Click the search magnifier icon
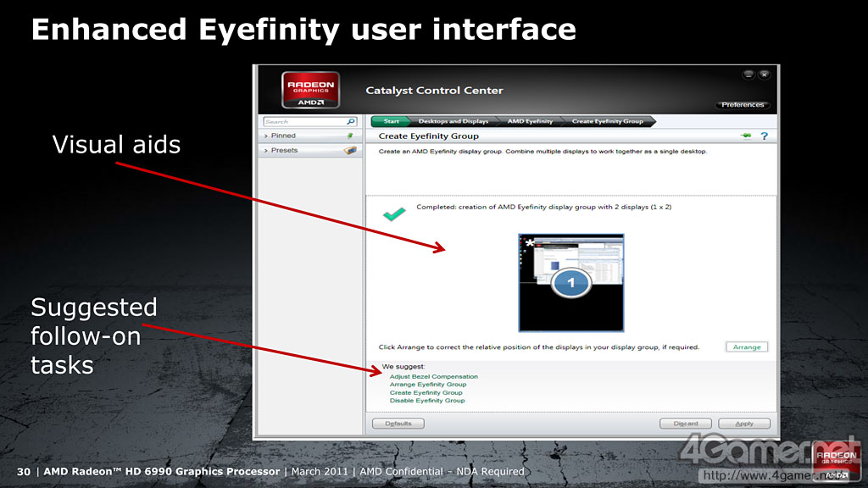This screenshot has height=488, width=868. [x=351, y=122]
